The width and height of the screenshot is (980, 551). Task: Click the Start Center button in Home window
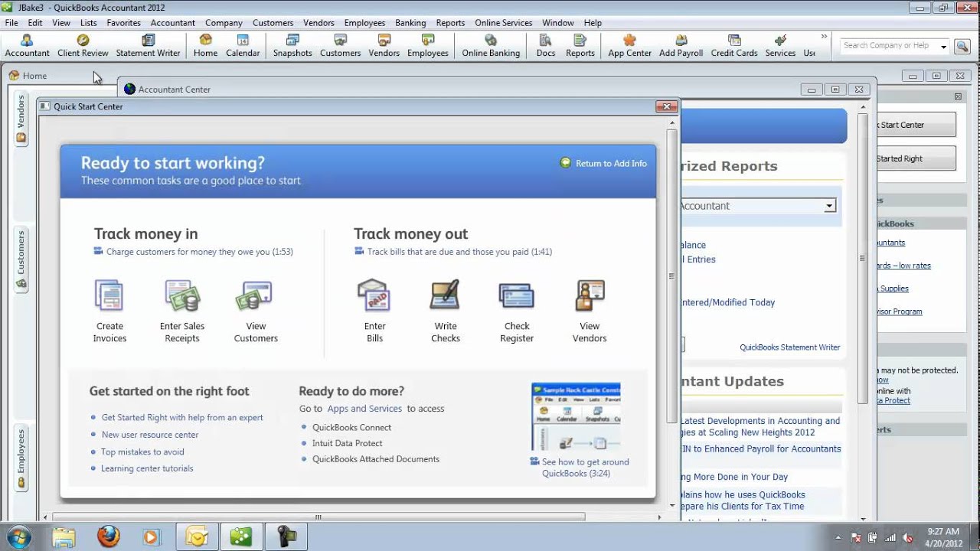916,125
